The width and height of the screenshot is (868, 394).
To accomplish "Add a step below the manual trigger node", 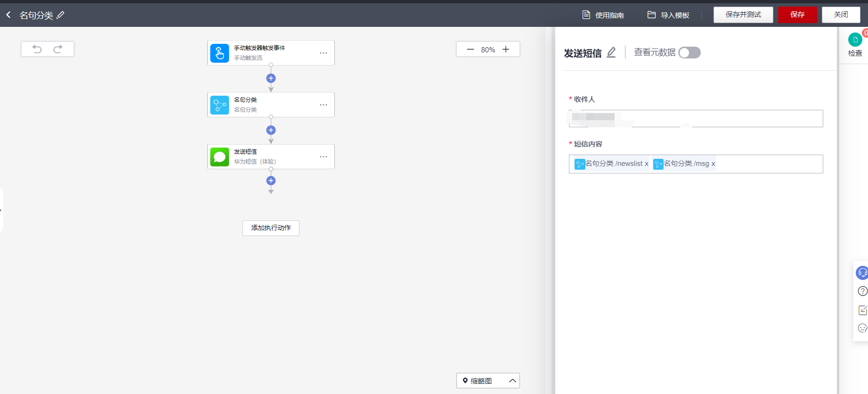I will tap(271, 78).
